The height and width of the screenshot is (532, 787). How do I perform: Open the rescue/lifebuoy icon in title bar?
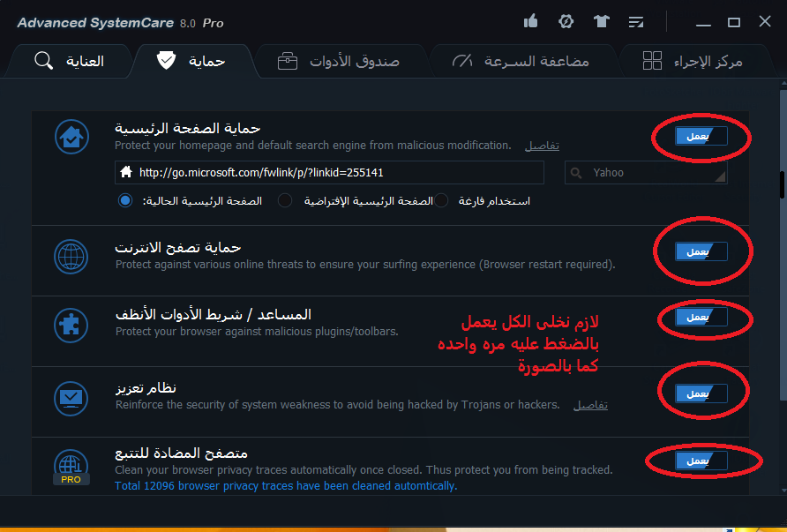pyautogui.click(x=566, y=21)
